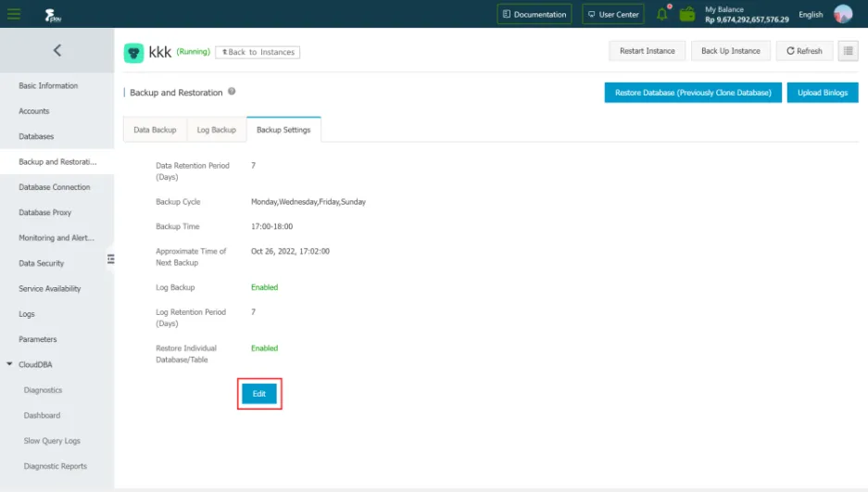Select Backup and Restoration sidebar item
868x492 pixels.
57,161
